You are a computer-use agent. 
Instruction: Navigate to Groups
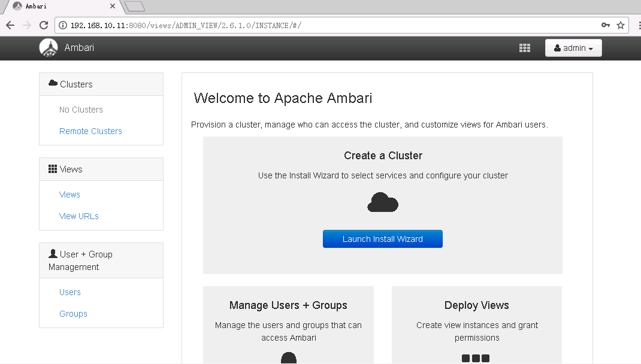point(73,314)
